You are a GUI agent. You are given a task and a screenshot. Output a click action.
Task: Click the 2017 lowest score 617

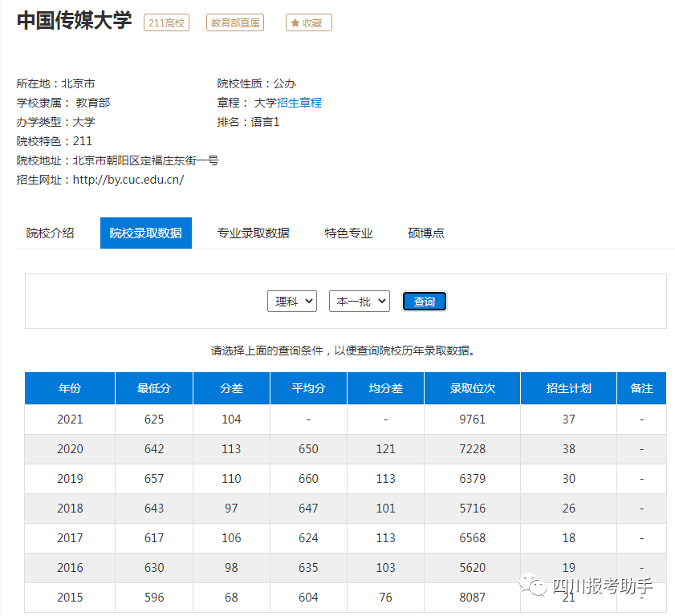[x=154, y=538]
